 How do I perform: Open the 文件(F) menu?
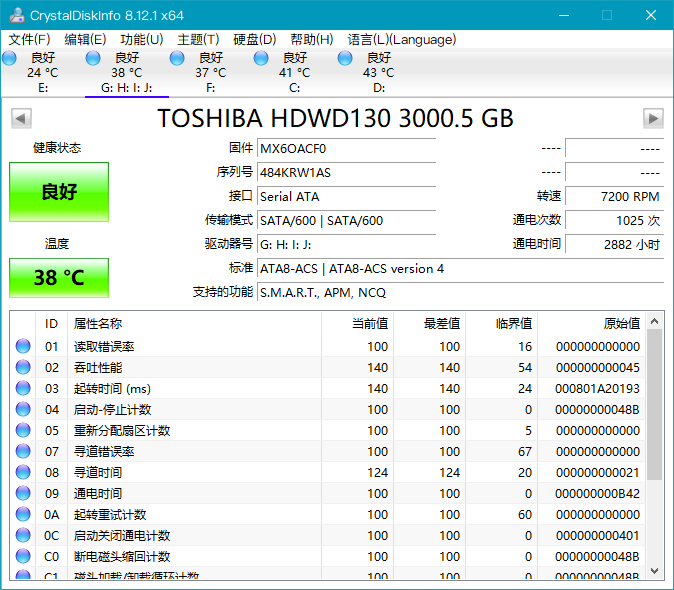pyautogui.click(x=29, y=40)
